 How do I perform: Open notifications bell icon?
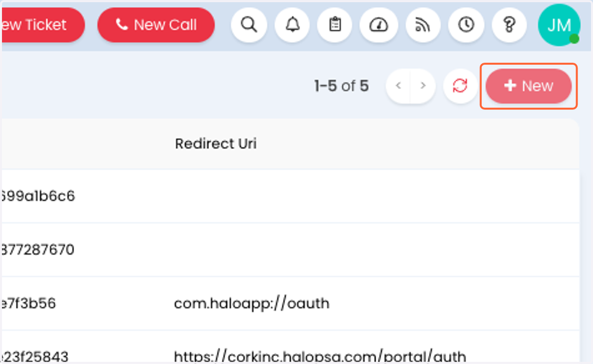click(293, 24)
